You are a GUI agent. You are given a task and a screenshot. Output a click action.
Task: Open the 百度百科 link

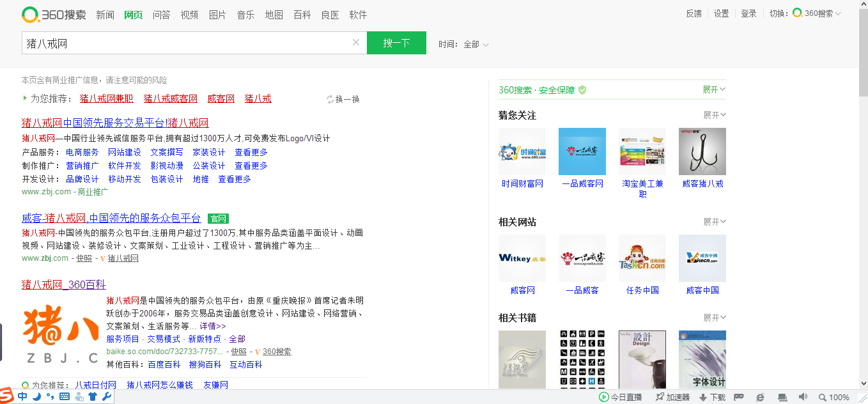pyautogui.click(x=164, y=364)
